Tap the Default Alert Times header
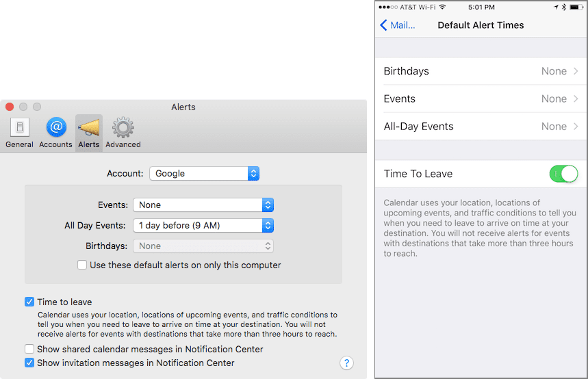Viewport: 588px width, 379px height. (481, 25)
